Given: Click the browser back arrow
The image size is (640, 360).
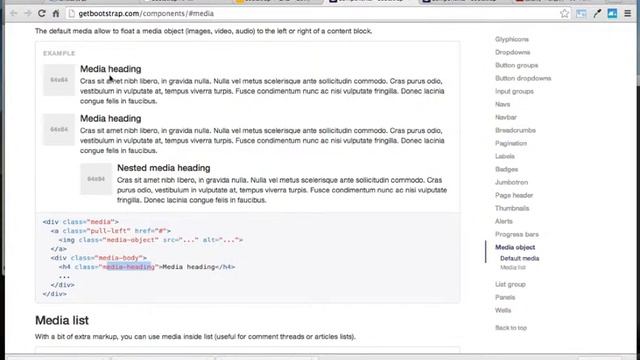Looking at the screenshot, I should point(13,13).
